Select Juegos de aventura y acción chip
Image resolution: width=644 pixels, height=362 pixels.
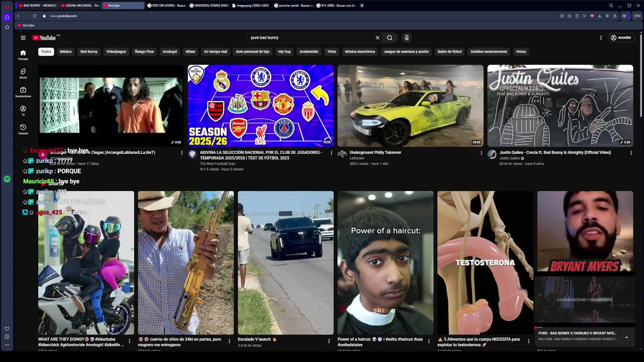406,51
